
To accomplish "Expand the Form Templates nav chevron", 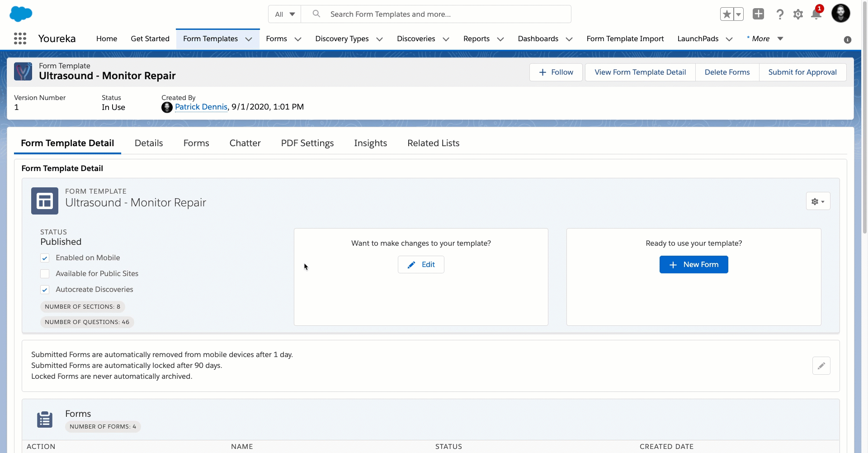I will [x=249, y=39].
